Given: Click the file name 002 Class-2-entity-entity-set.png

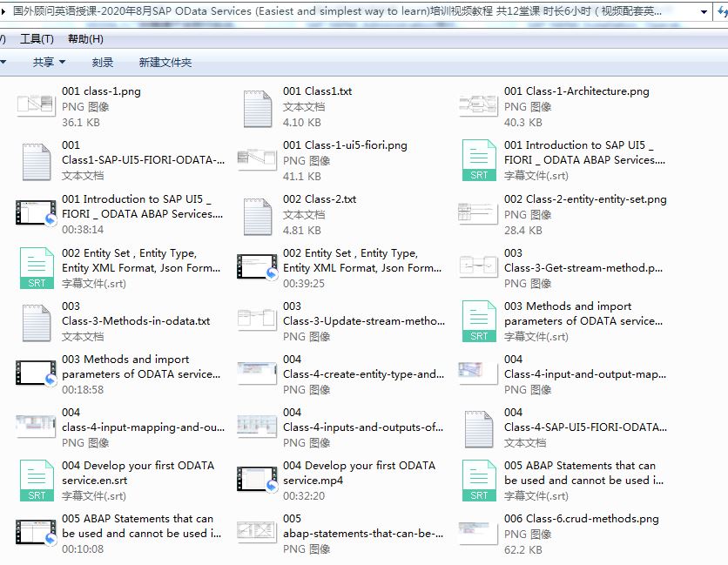Looking at the screenshot, I should click(585, 199).
